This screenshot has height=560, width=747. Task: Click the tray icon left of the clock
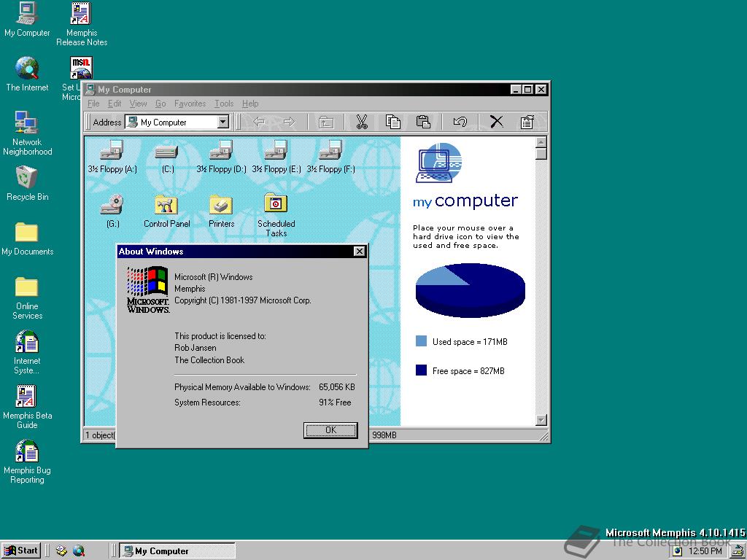(x=678, y=551)
